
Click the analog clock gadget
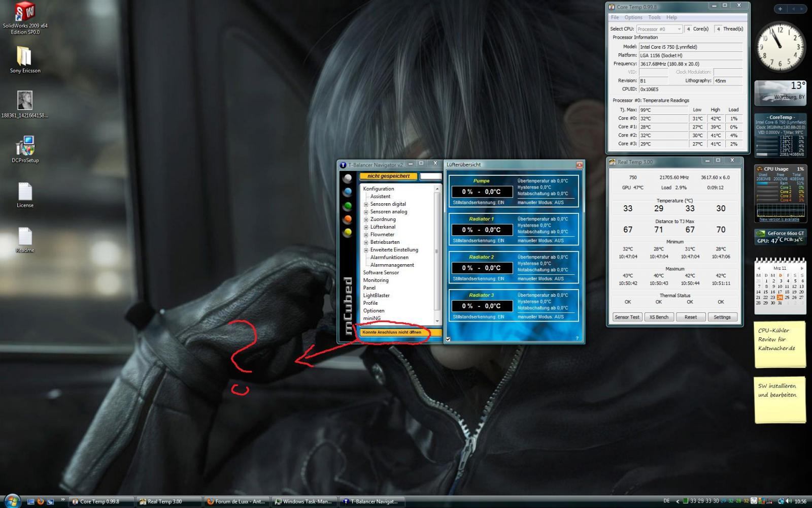point(780,47)
